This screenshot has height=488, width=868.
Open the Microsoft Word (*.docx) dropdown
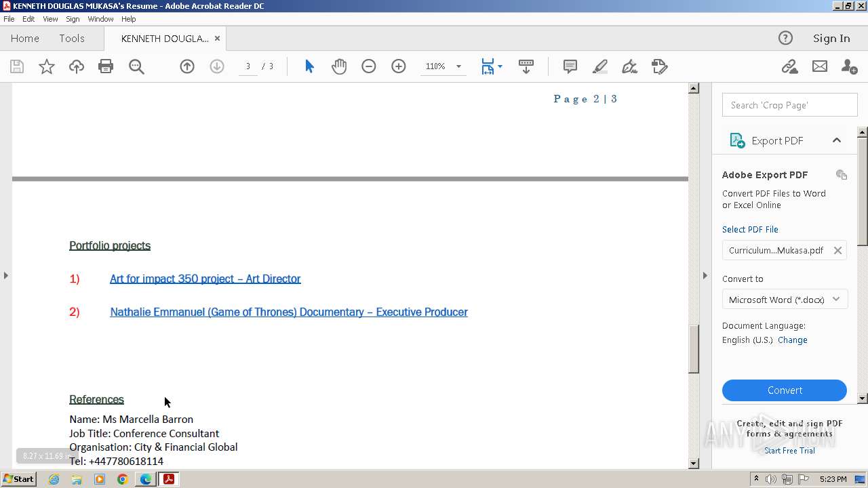[x=785, y=300]
